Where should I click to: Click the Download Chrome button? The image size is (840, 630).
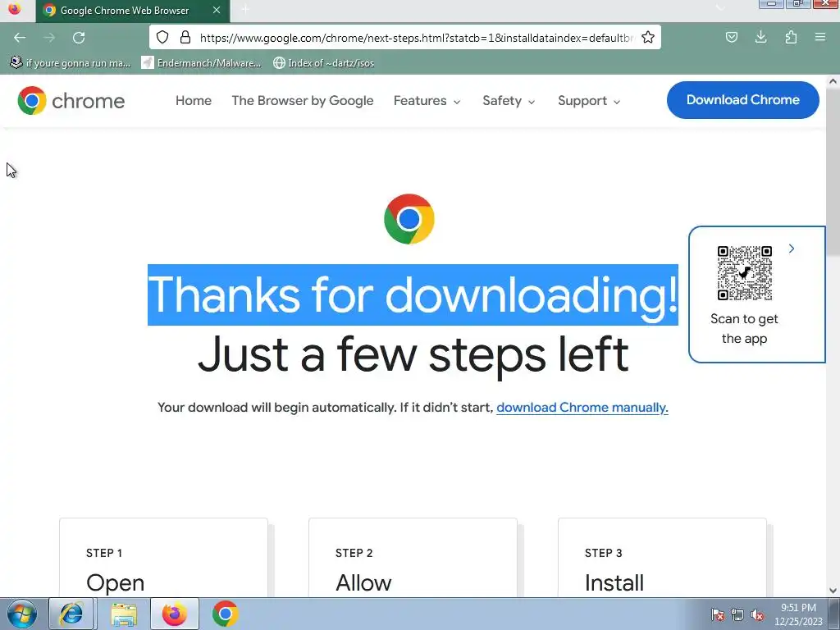[743, 100]
